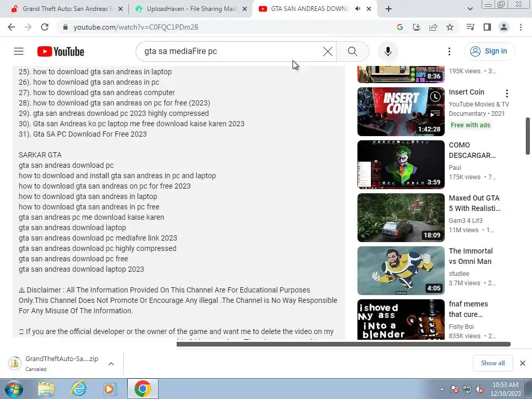Click the Disclaimer paragraph in description
The image size is (532, 399).
[178, 300]
